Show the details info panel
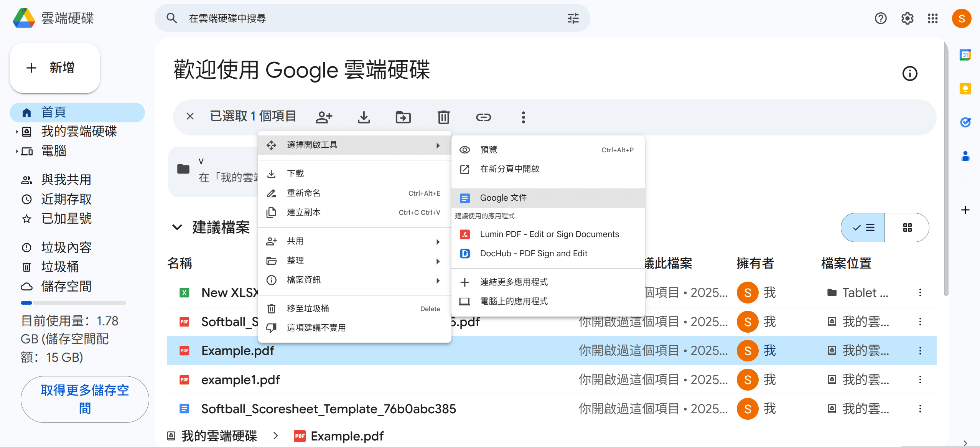The image size is (980, 447). pyautogui.click(x=910, y=73)
